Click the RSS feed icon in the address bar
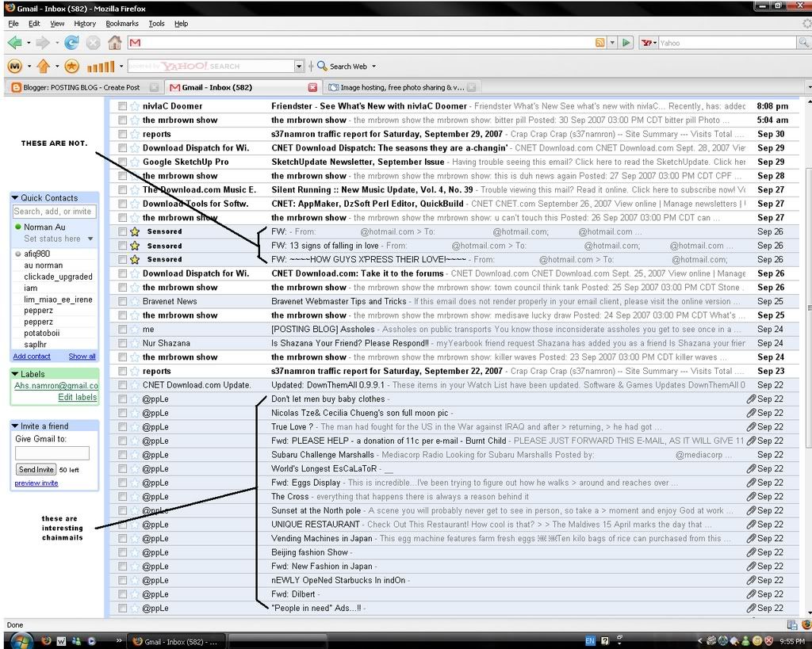 (x=599, y=43)
